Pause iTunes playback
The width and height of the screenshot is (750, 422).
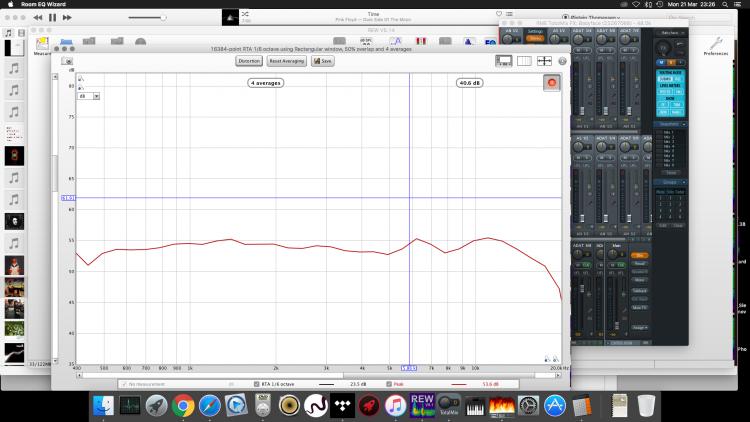pyautogui.click(x=52, y=17)
